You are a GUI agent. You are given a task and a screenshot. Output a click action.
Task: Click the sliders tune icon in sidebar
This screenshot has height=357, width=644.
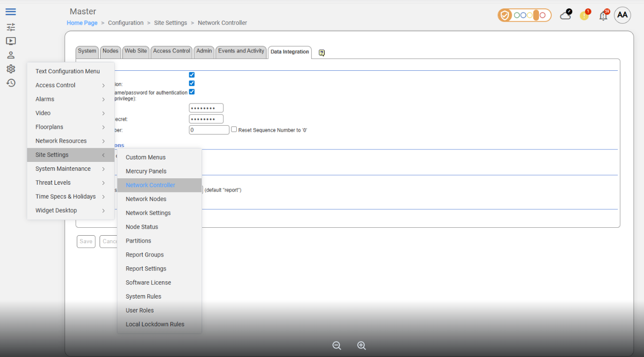[x=10, y=27]
